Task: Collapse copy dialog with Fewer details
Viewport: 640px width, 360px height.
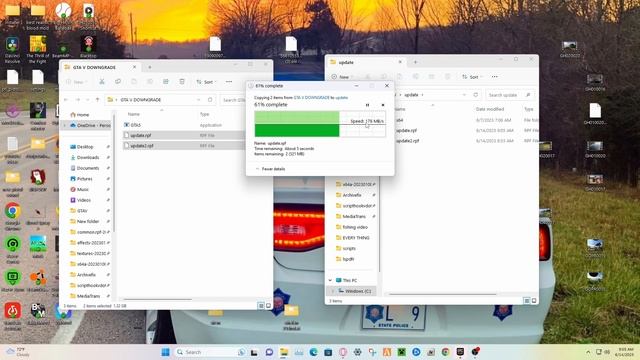Action: (x=270, y=169)
